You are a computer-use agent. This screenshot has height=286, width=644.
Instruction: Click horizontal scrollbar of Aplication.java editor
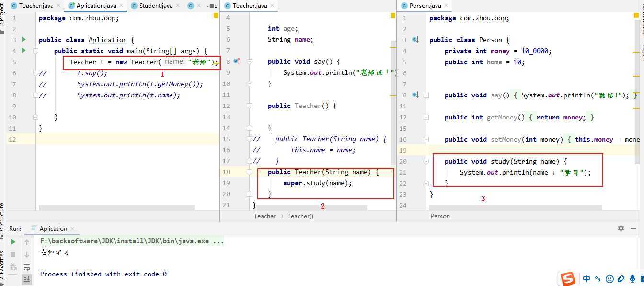click(x=116, y=208)
